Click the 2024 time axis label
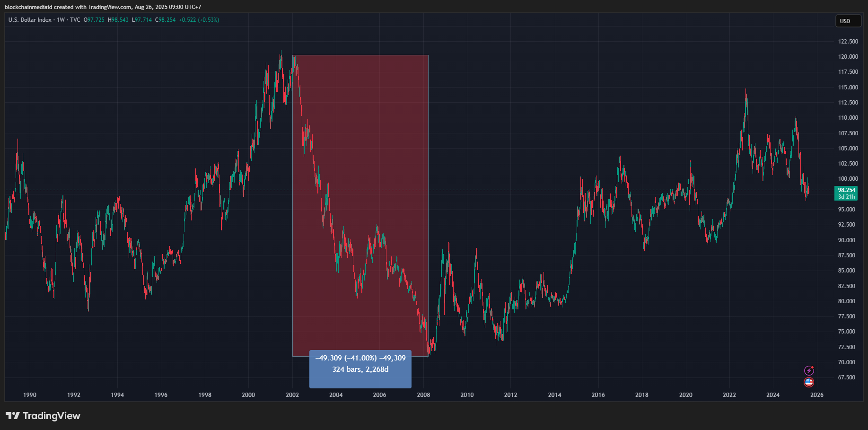868x430 pixels. [x=773, y=395]
